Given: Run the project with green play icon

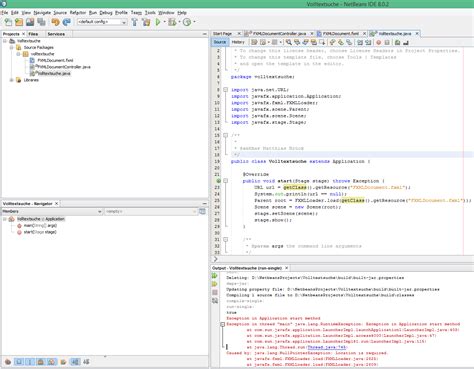Looking at the screenshot, I should pos(158,22).
